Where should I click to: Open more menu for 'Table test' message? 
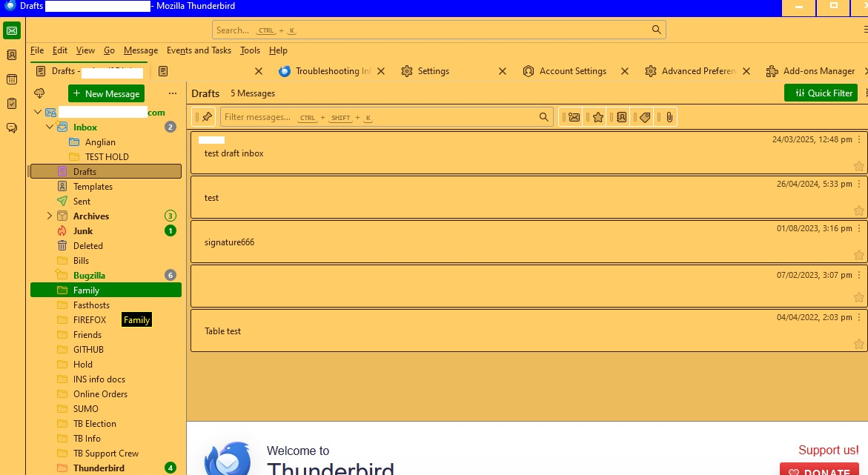pyautogui.click(x=859, y=317)
